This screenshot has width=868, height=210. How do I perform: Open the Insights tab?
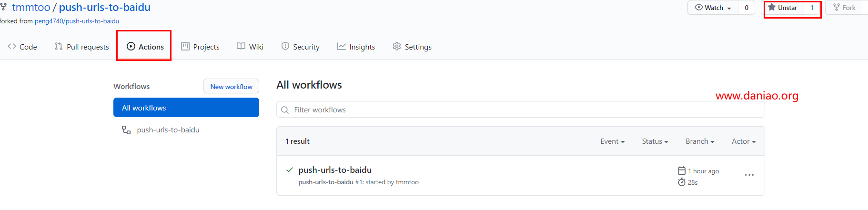tap(356, 47)
